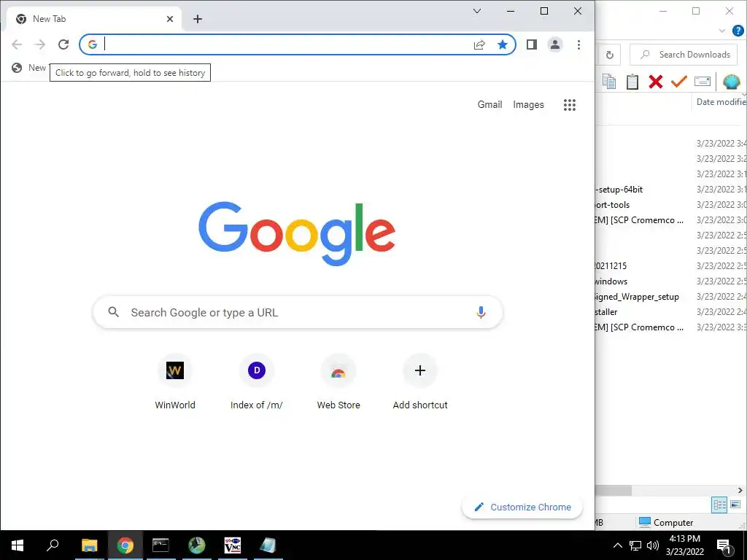Screen dimensions: 747x560
Task: Open the taskbar clock showing 4:13 PM
Action: coord(684,545)
